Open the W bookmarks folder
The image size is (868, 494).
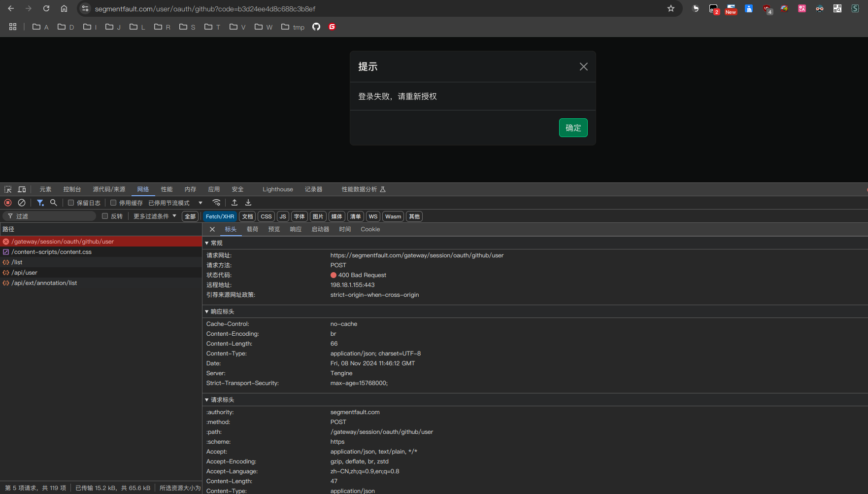[264, 27]
